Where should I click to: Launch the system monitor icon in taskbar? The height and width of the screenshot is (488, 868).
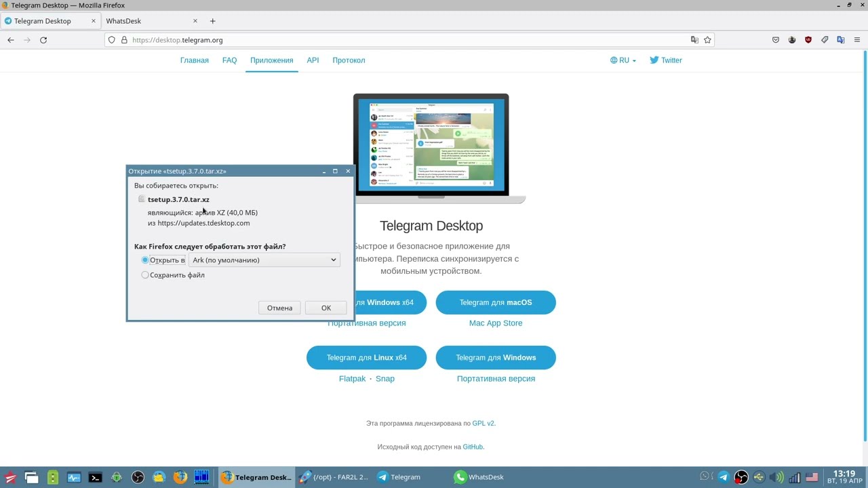click(74, 477)
